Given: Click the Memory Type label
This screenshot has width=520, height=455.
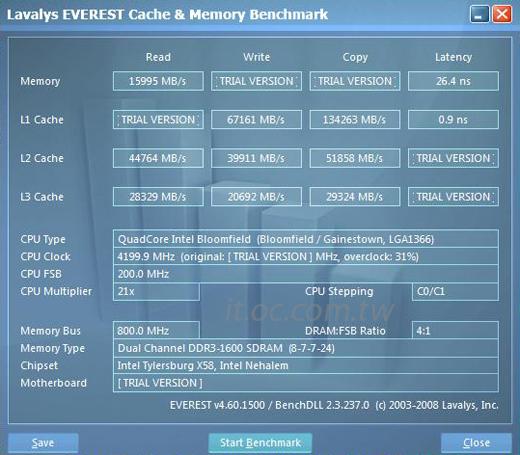Looking at the screenshot, I should click(52, 349).
